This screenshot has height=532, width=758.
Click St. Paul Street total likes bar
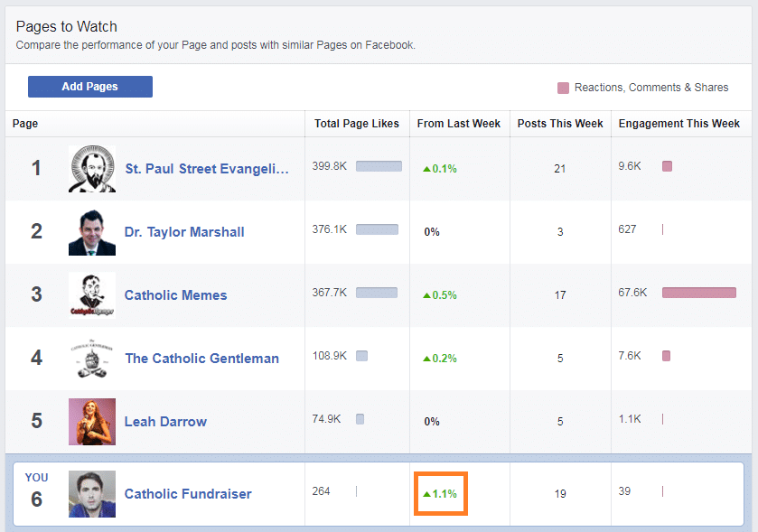(379, 166)
